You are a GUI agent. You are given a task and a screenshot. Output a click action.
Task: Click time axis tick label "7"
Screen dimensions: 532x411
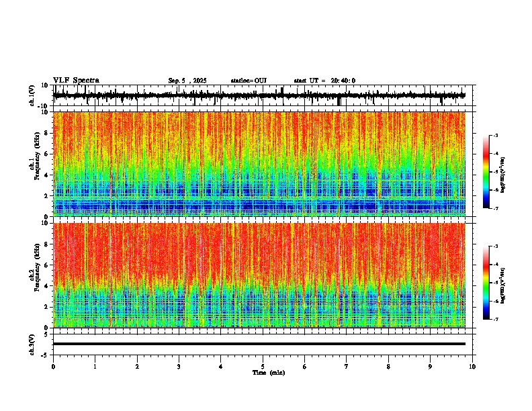coord(347,367)
